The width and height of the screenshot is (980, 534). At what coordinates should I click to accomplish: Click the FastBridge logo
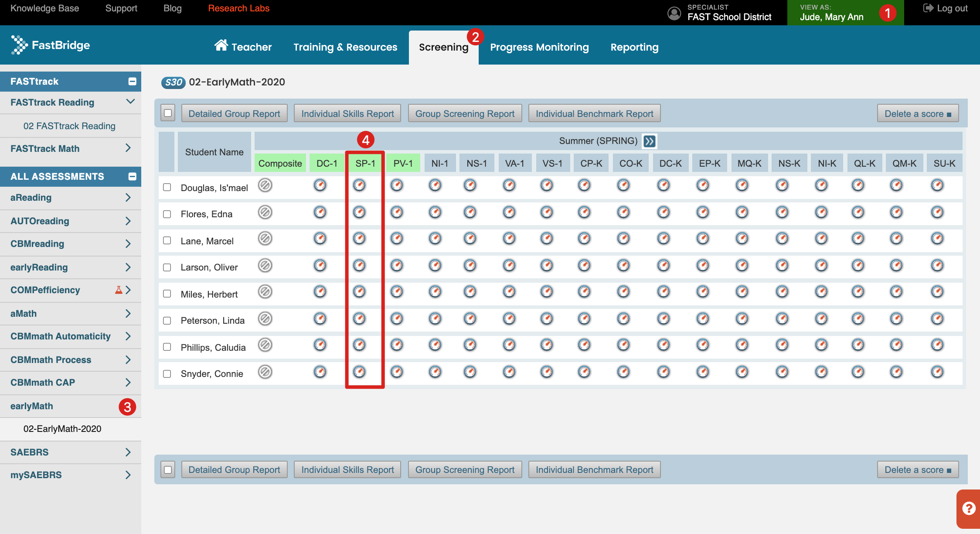[x=50, y=45]
